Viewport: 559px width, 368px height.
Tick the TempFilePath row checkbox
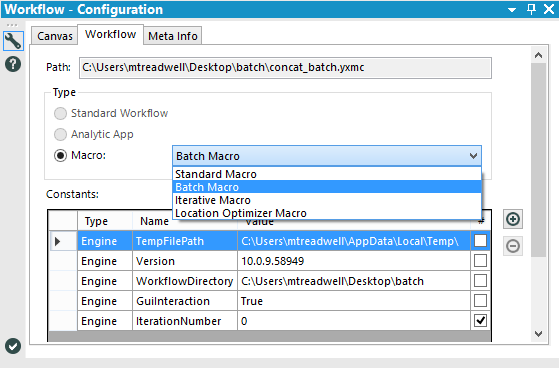coord(480,241)
